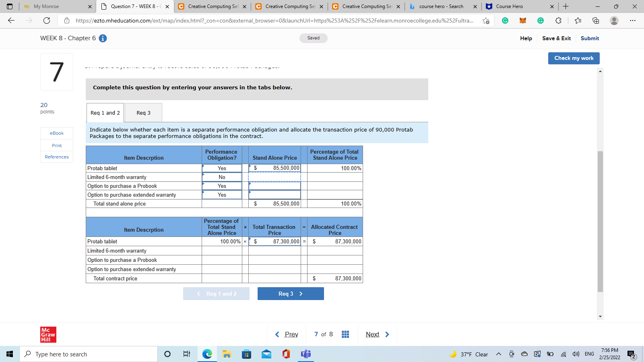644x362 pixels.
Task: Switch to the first Creative Computing tab
Action: tap(212, 6)
